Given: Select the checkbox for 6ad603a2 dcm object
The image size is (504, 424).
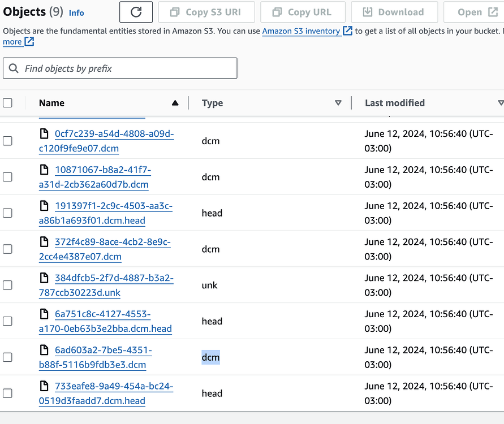Looking at the screenshot, I should (x=8, y=357).
